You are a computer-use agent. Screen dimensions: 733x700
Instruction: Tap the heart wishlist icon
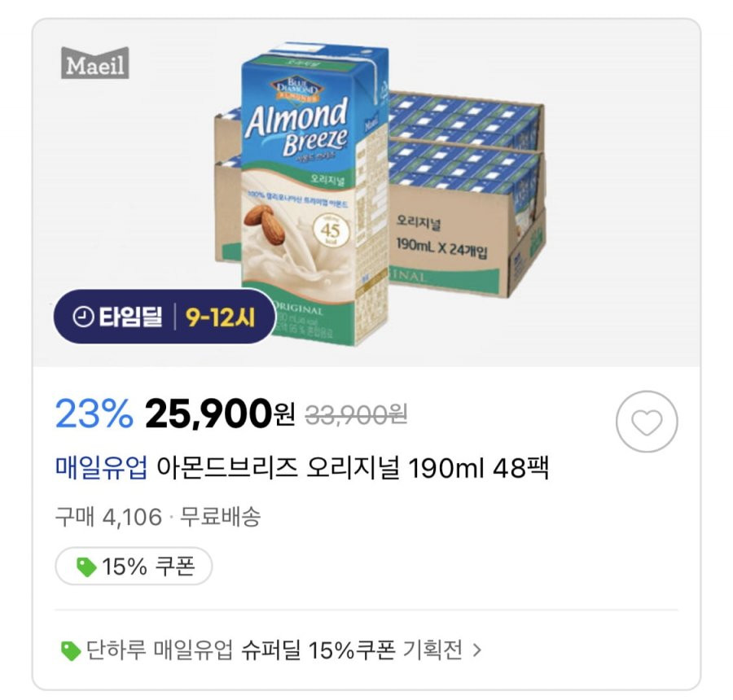coord(647,422)
